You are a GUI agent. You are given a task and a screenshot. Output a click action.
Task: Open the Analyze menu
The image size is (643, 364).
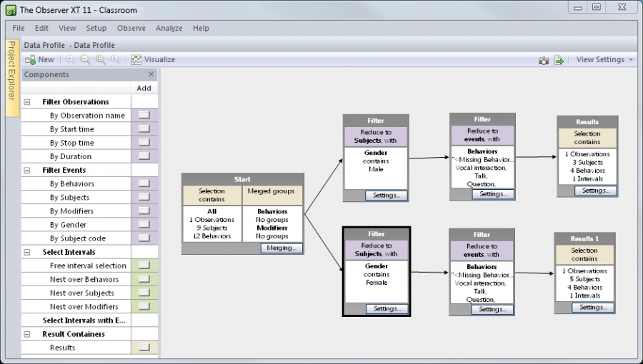(x=169, y=29)
